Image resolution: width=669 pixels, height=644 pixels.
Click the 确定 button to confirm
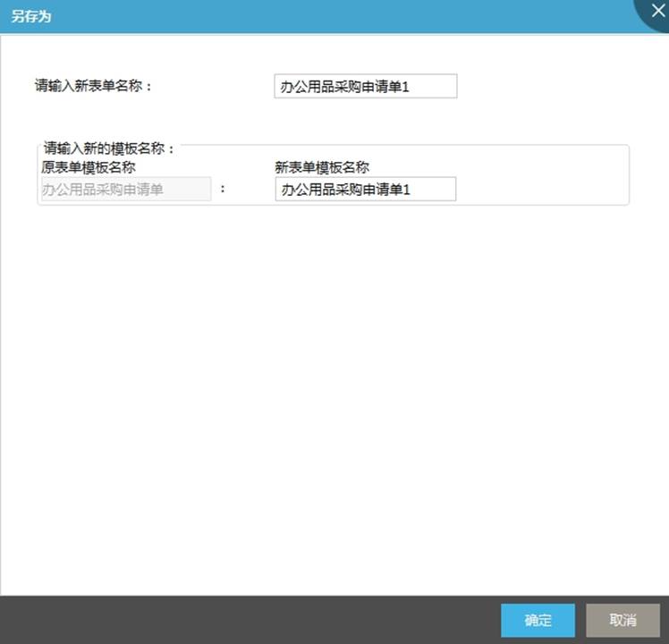tap(538, 620)
